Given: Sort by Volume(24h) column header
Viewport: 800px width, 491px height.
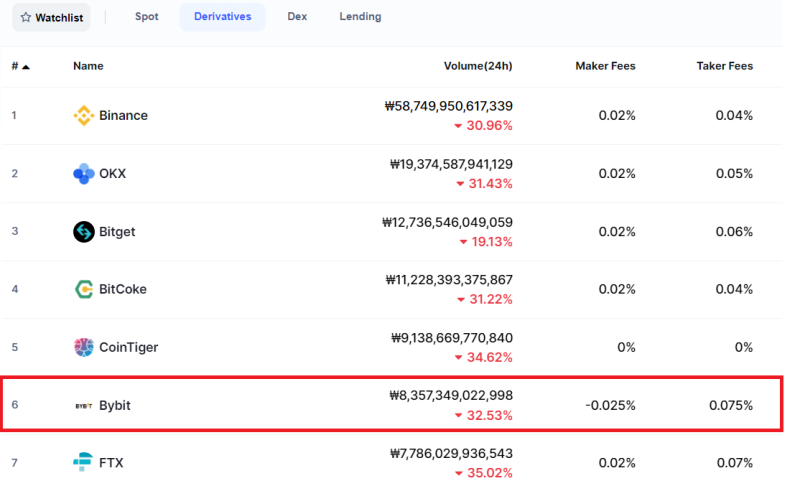Looking at the screenshot, I should (478, 66).
